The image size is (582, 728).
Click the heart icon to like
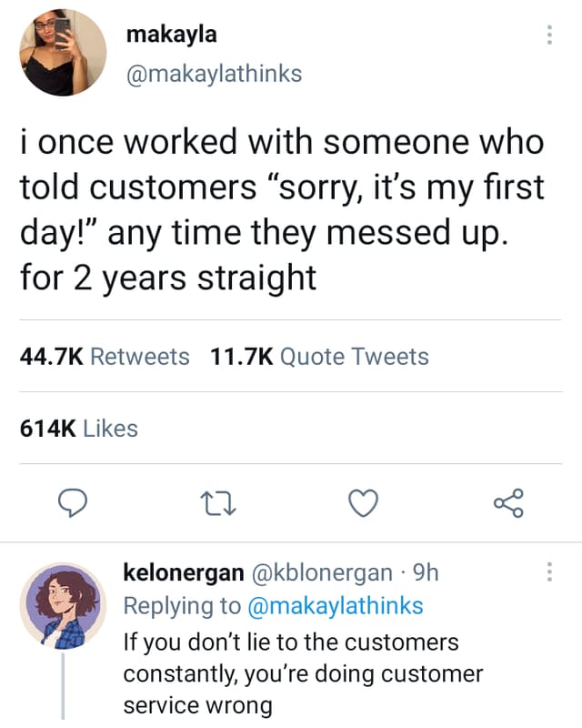click(x=364, y=501)
